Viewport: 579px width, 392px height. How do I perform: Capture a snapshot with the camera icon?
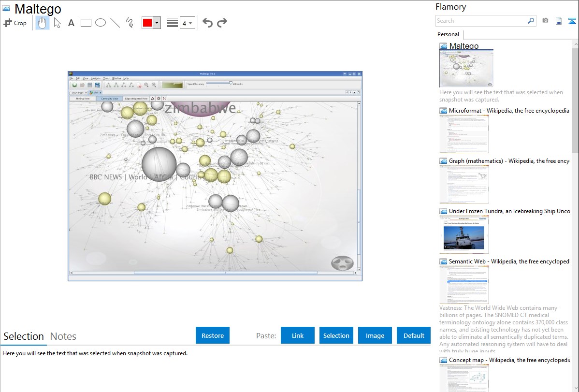(x=545, y=21)
